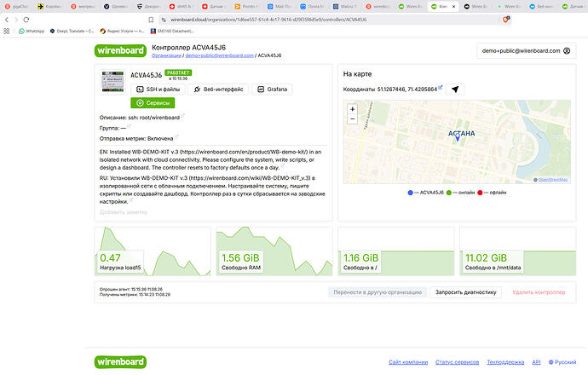
Task: Open the Свободно в / disk card
Action: point(396,251)
